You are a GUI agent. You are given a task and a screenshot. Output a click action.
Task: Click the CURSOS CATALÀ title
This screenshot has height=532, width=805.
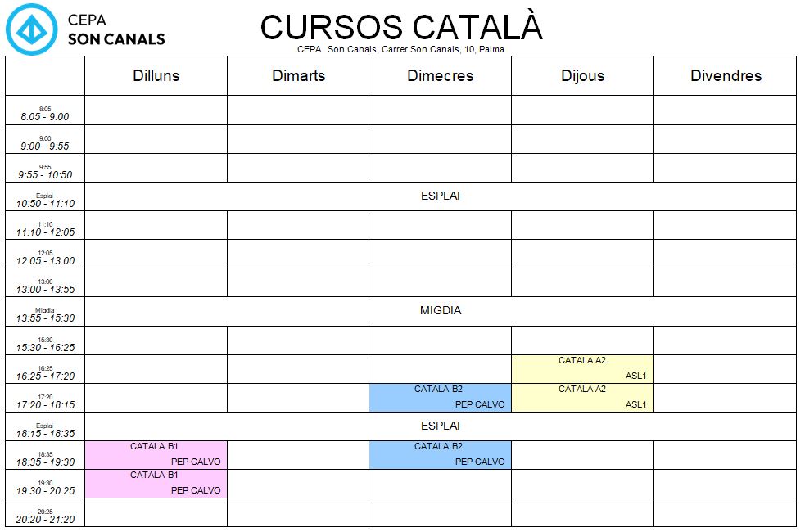click(x=401, y=27)
